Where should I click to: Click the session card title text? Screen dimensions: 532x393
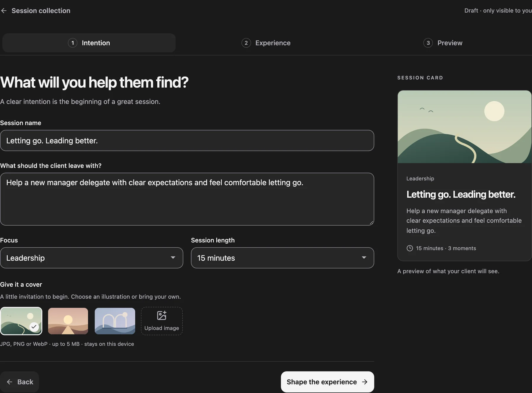(x=461, y=194)
